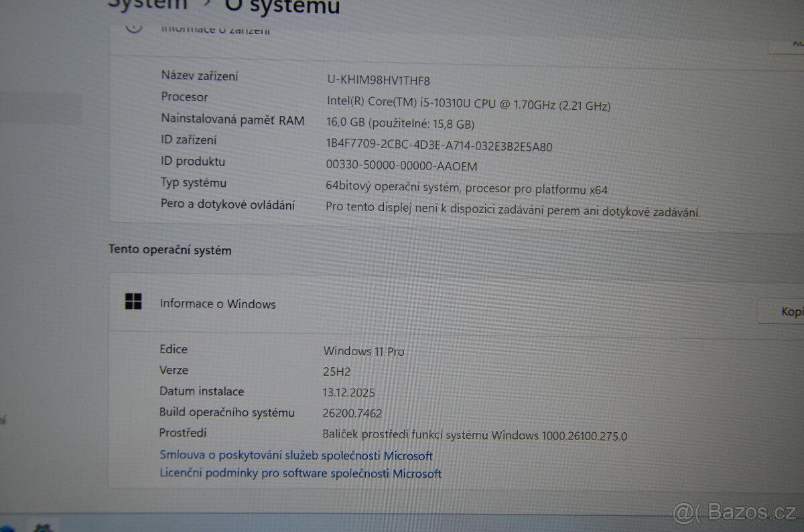This screenshot has height=532, width=804.
Task: Select the device name U-KHIM98HV1THF8
Action: (x=379, y=80)
